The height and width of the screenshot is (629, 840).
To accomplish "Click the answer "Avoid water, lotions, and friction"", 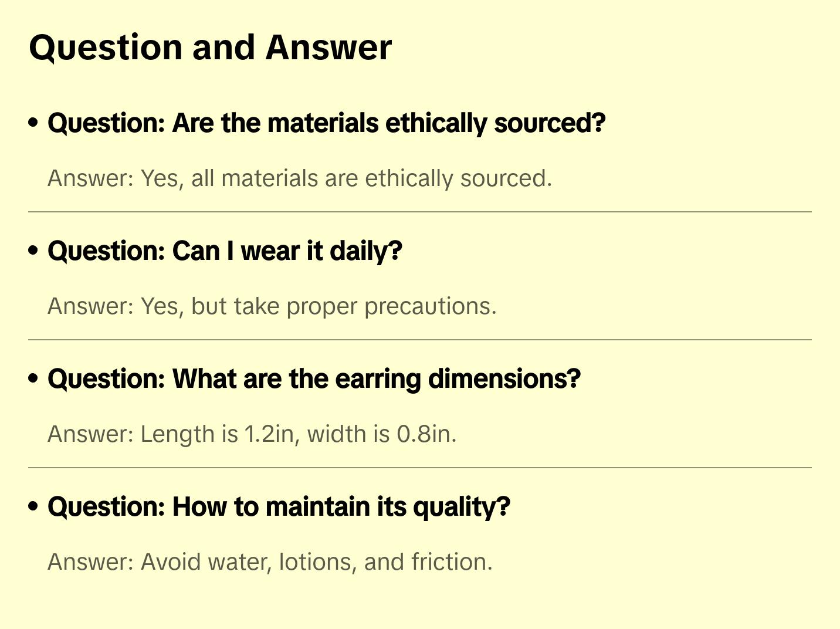I will [270, 562].
